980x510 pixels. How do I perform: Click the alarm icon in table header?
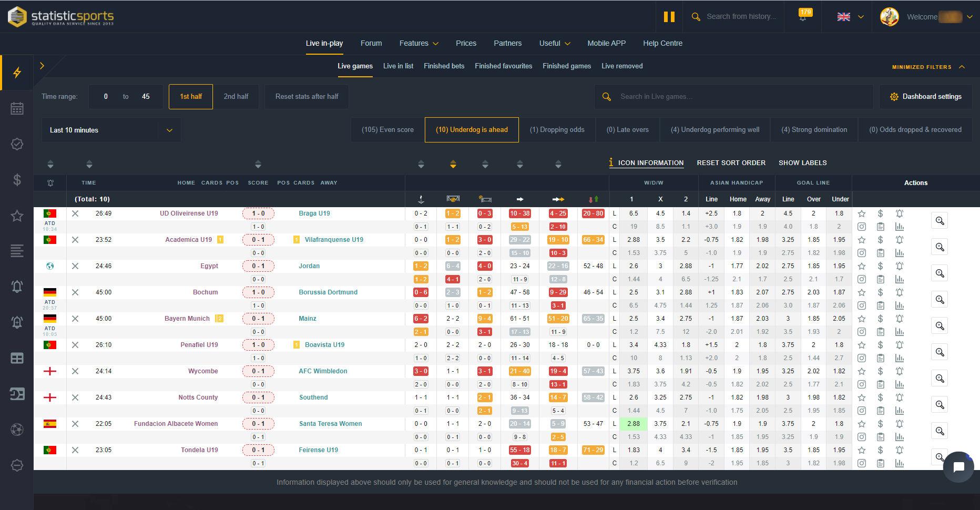[x=50, y=183]
